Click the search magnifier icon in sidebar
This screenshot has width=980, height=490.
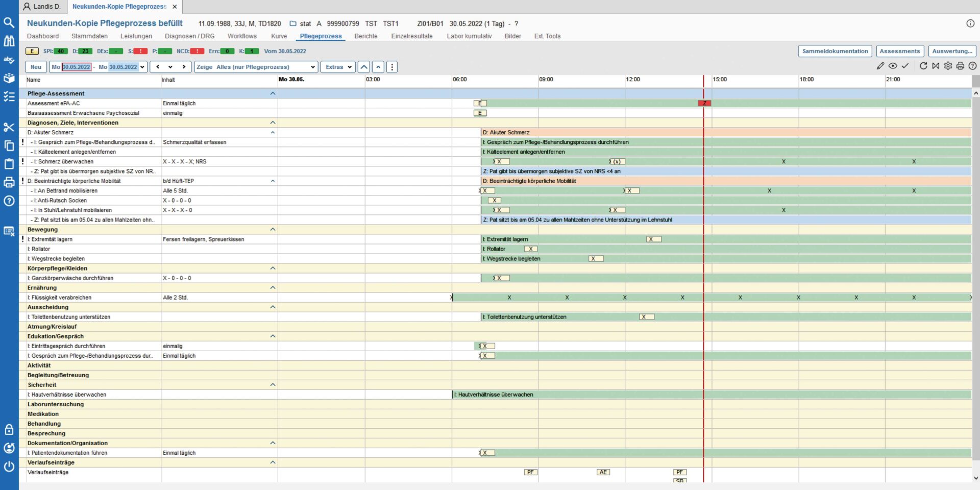click(x=9, y=22)
